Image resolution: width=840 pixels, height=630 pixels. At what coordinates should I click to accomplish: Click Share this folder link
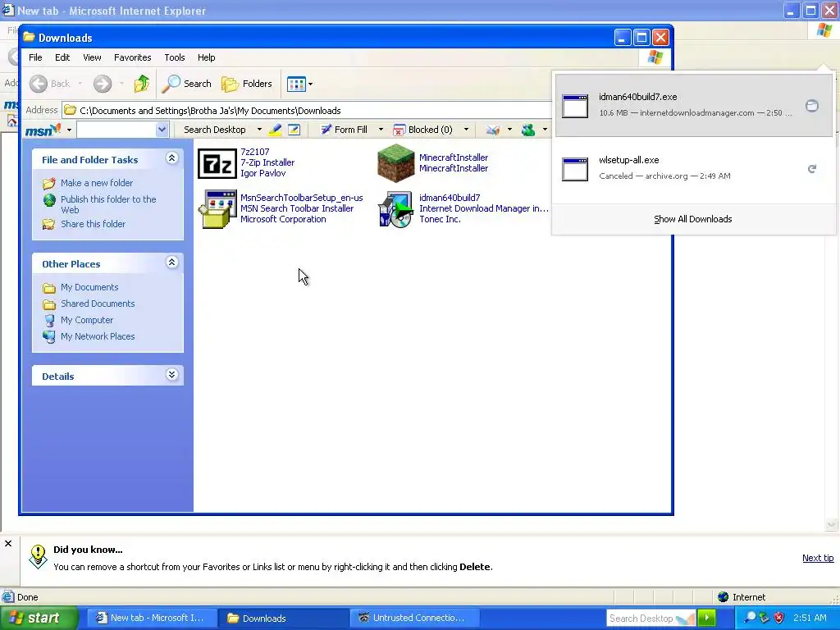pyautogui.click(x=93, y=224)
